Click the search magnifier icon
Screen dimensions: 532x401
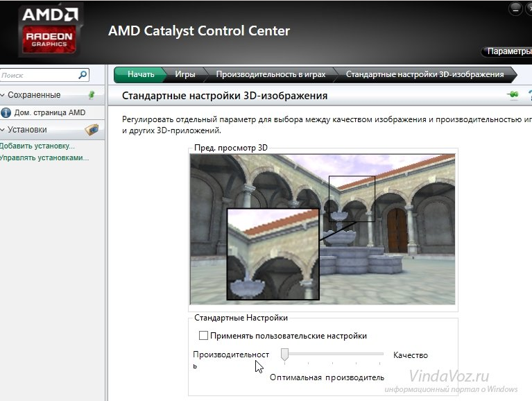click(x=83, y=75)
